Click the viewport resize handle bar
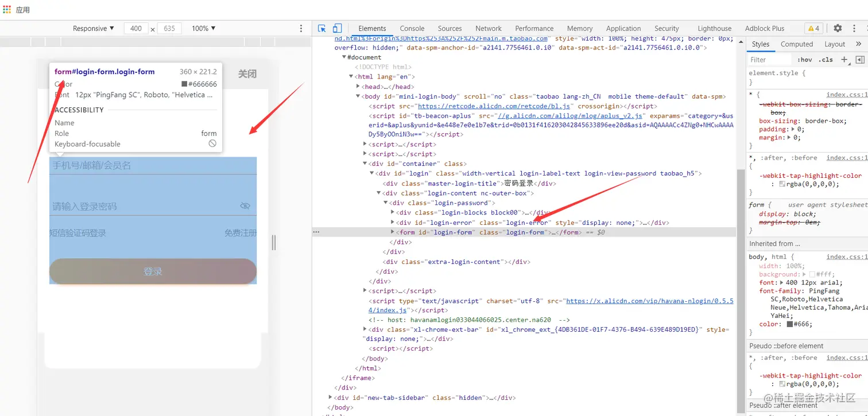The width and height of the screenshot is (868, 416). [274, 243]
